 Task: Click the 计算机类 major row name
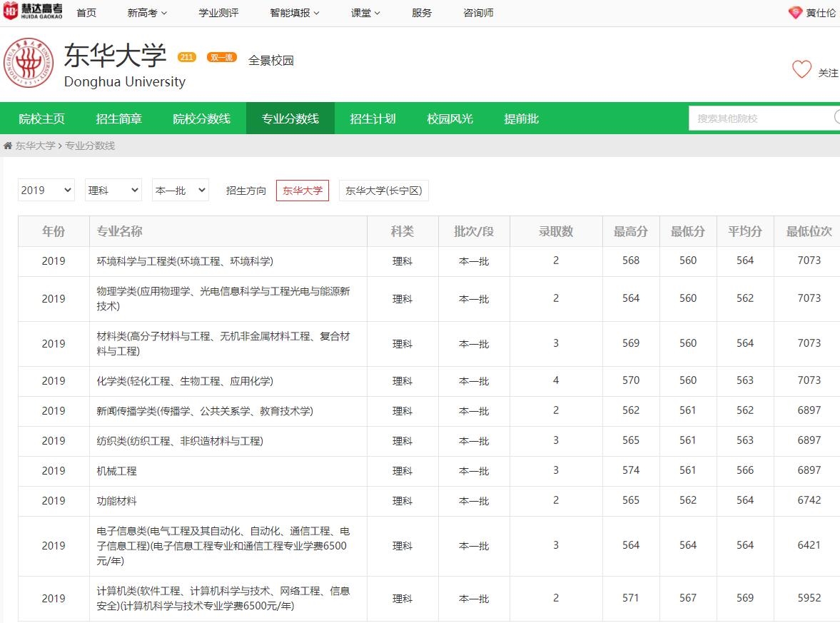tap(223, 598)
